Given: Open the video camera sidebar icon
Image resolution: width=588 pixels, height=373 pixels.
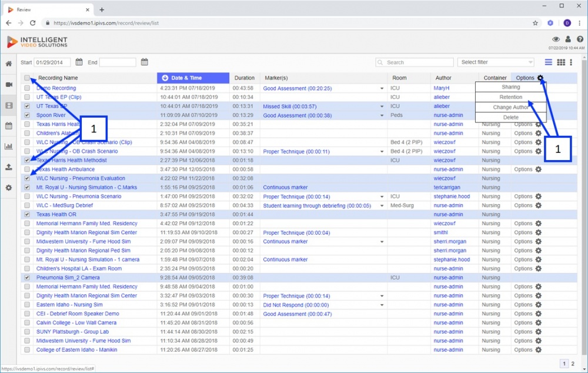Looking at the screenshot, I should pyautogui.click(x=9, y=85).
